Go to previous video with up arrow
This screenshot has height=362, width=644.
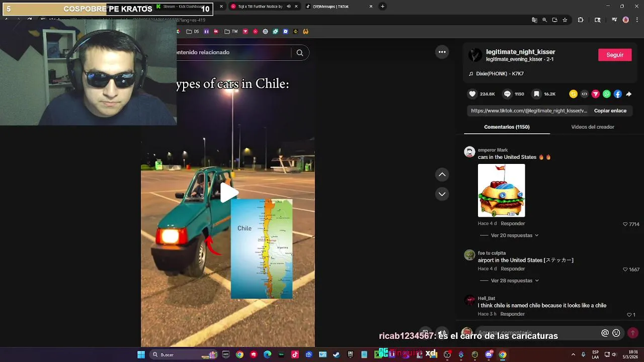point(442,174)
